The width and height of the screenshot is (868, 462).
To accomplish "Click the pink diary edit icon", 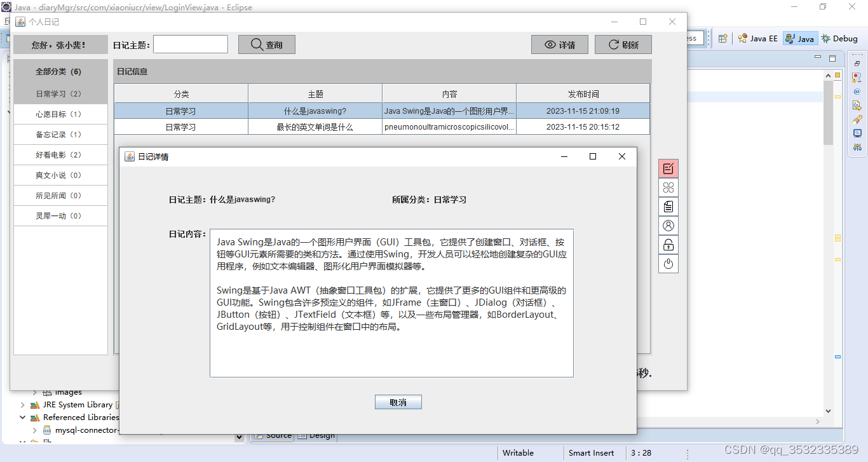I will 668,168.
